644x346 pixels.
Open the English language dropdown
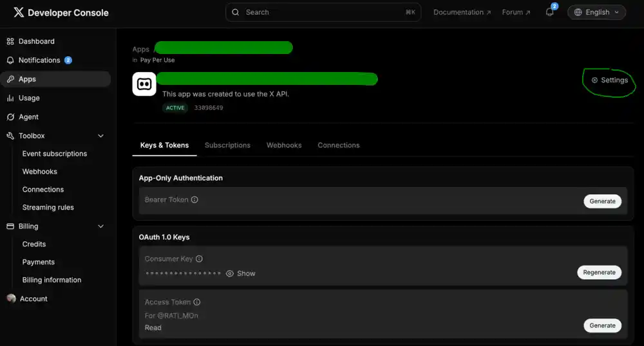click(x=597, y=12)
